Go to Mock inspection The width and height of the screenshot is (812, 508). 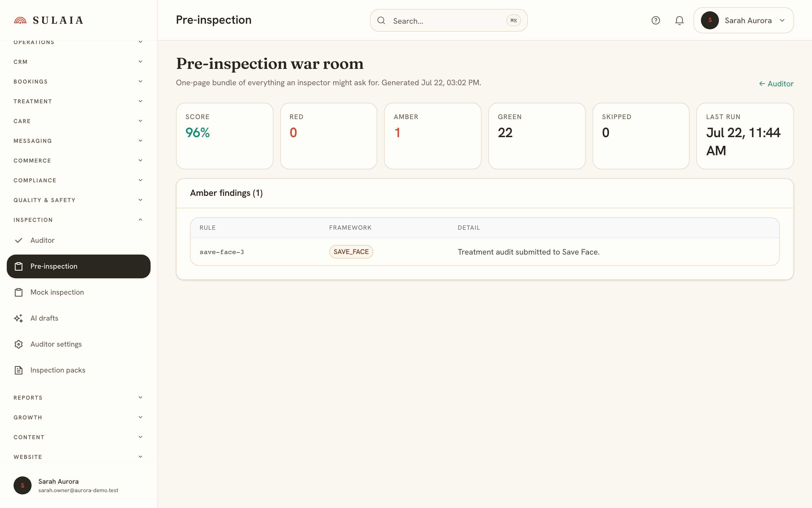[78, 292]
